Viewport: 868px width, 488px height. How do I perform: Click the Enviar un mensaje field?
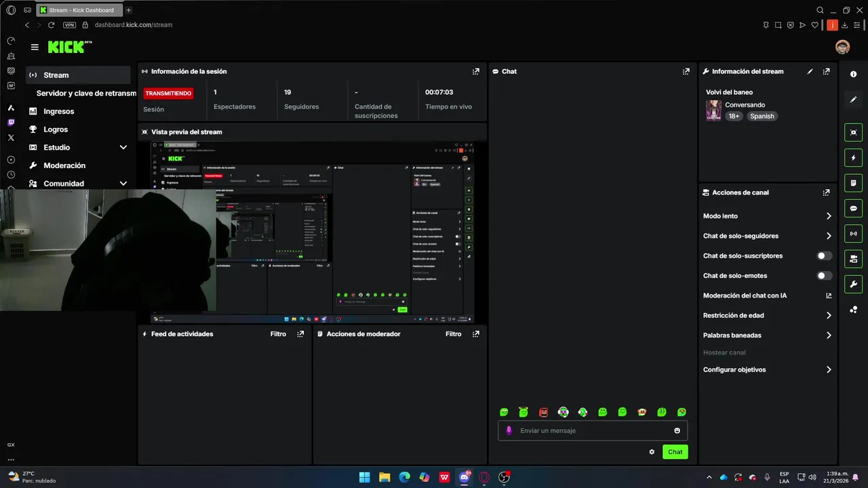click(593, 430)
